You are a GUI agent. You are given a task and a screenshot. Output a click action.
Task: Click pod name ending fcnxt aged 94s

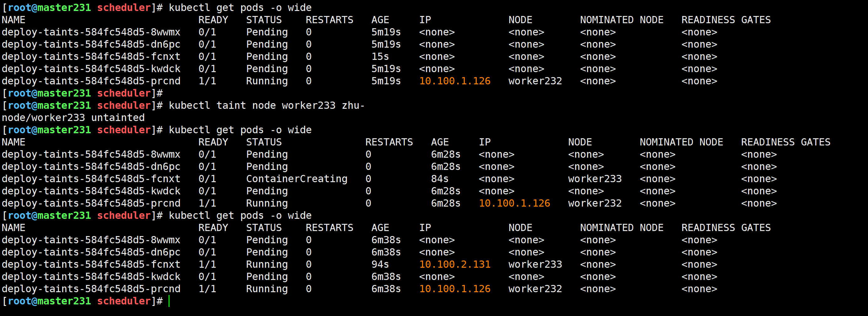click(x=91, y=264)
